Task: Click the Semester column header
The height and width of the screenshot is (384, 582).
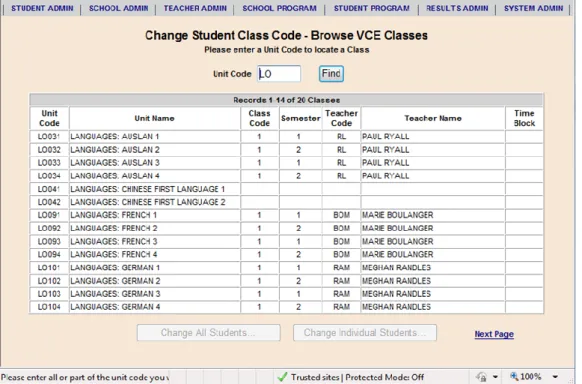Action: 301,118
